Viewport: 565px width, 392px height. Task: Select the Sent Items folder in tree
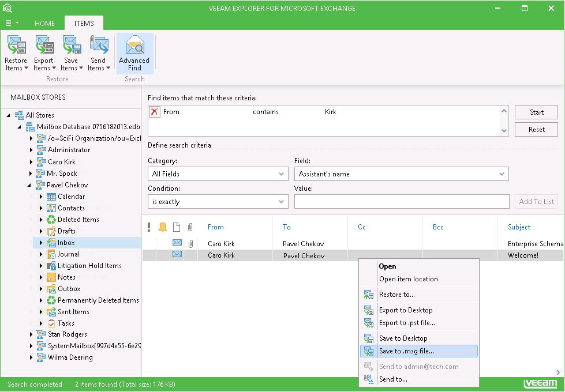pos(73,312)
